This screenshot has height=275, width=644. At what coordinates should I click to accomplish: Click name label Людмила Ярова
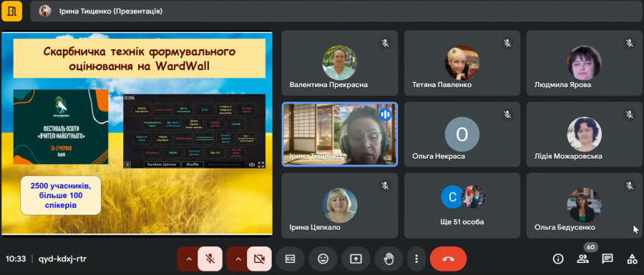562,85
